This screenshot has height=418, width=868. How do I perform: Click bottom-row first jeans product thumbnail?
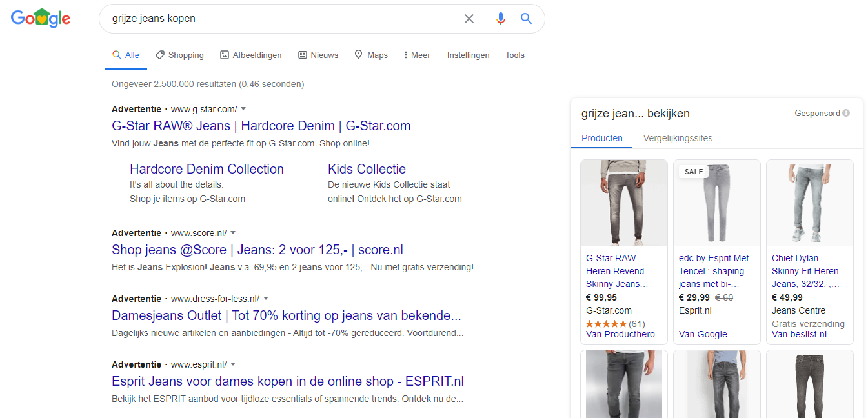point(624,384)
